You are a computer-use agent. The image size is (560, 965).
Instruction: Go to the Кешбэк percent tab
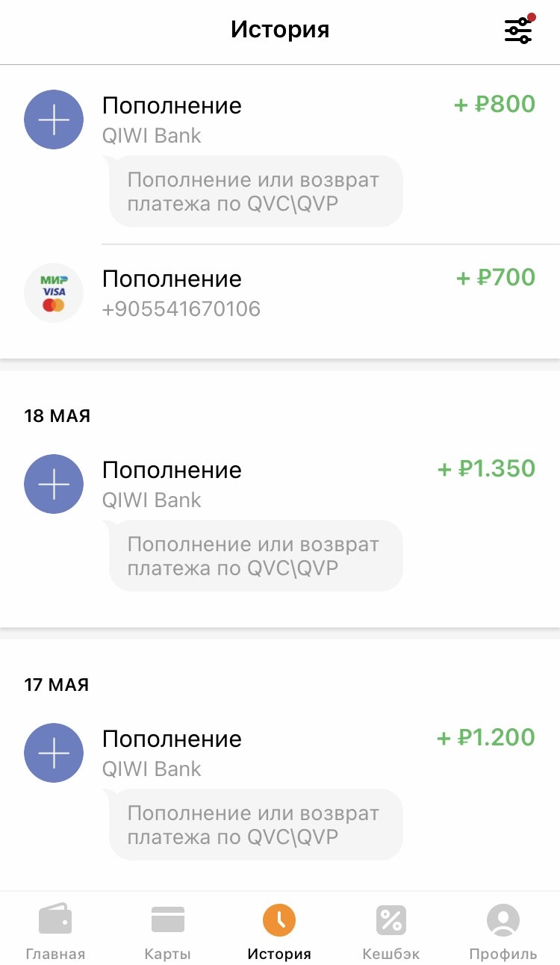coord(391,931)
